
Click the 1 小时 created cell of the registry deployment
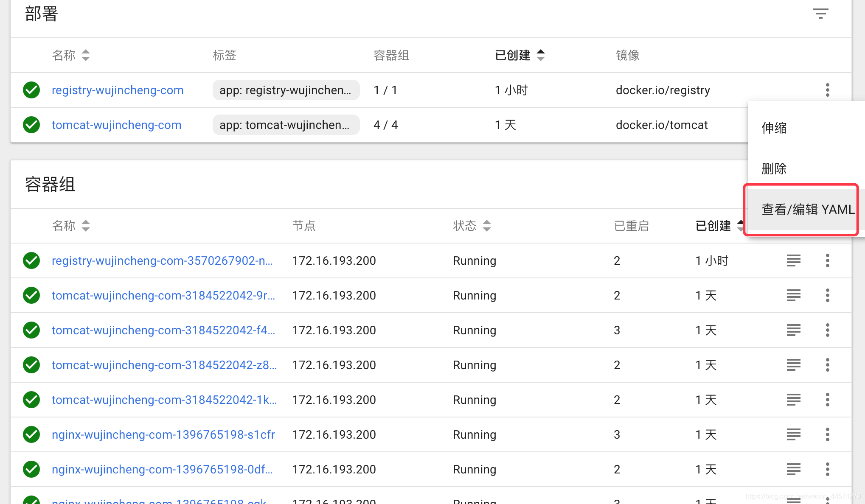point(511,90)
